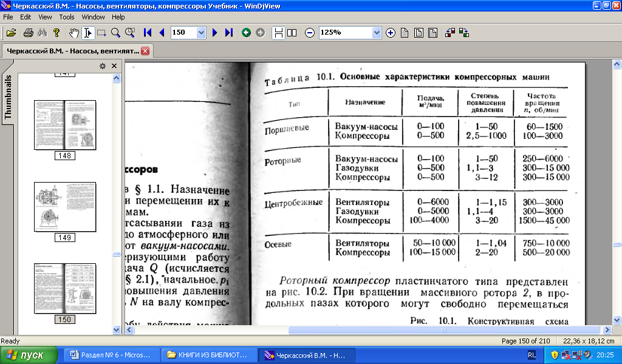622x364 pixels.
Task: Select the zoom-to-rectangle tool
Action: click(130, 33)
